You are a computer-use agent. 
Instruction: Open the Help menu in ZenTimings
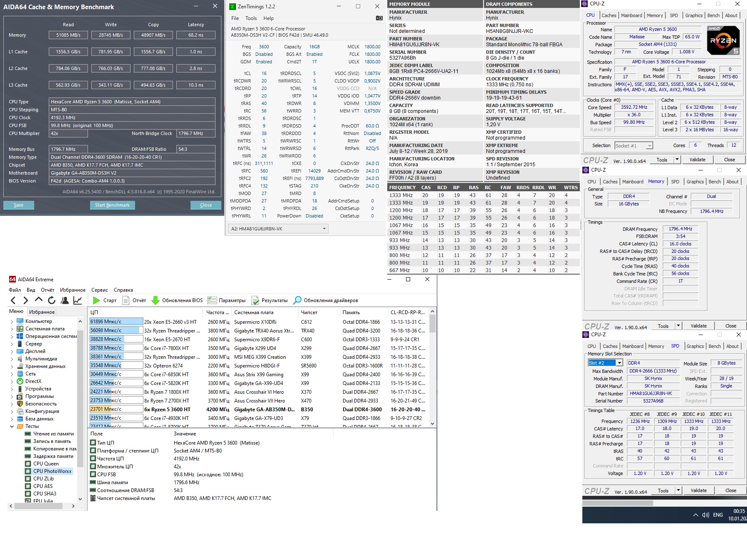[x=268, y=18]
